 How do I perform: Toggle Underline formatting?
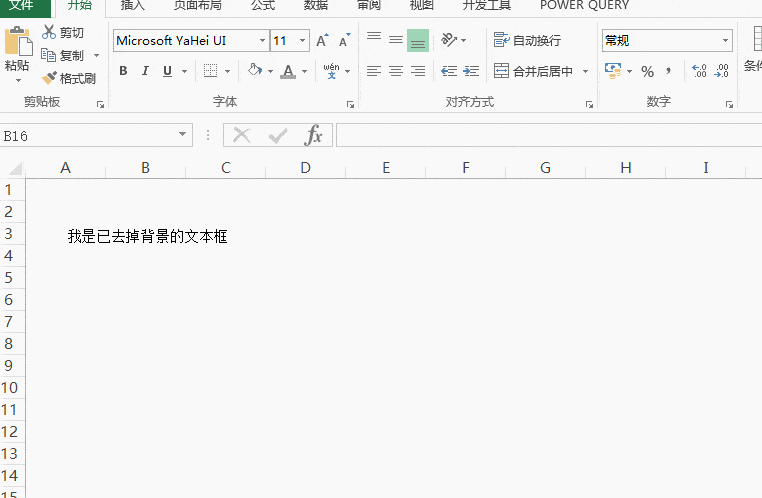(168, 71)
